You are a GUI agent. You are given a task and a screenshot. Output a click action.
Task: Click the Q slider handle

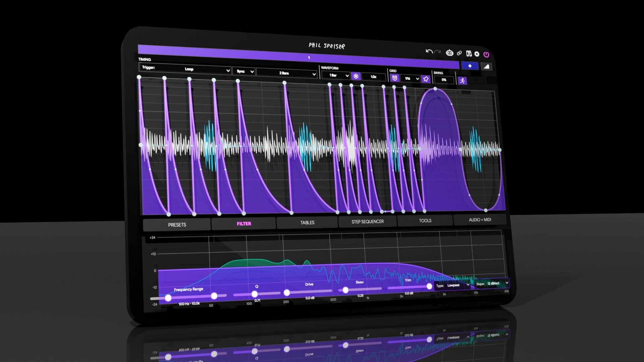pyautogui.click(x=255, y=294)
